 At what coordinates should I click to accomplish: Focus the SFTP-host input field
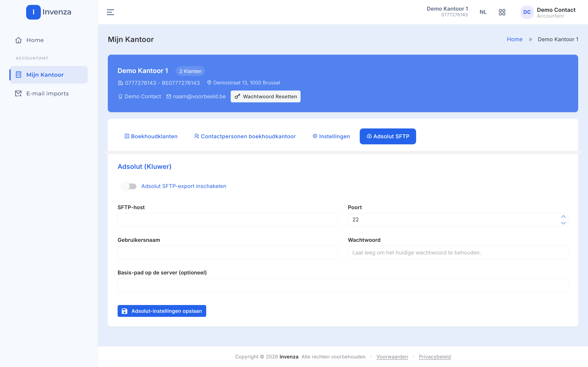(228, 220)
